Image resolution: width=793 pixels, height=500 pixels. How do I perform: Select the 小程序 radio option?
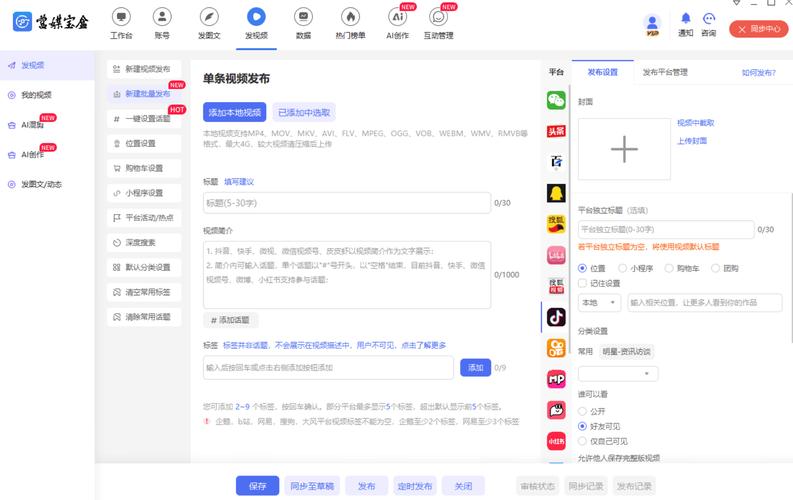(623, 268)
